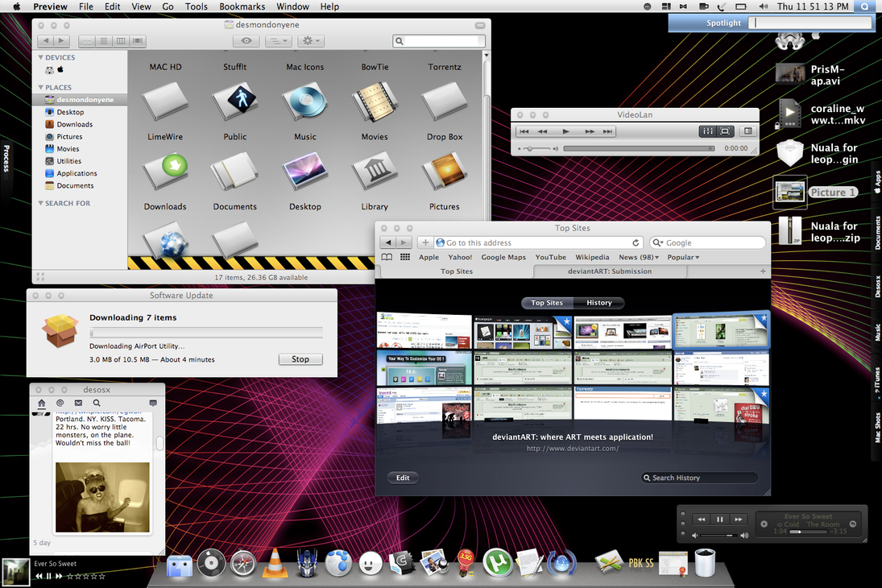Viewport: 882px width, 588px height.
Task: Open Google Maps bookmark link
Action: click(x=503, y=257)
